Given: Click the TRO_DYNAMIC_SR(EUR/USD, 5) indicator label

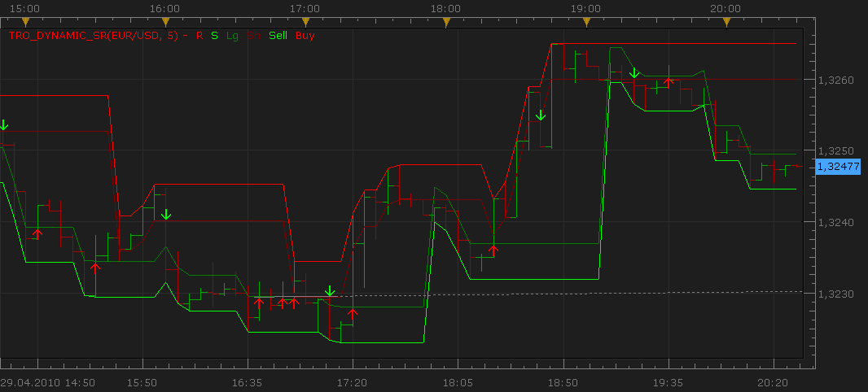Looking at the screenshot, I should tap(98, 36).
